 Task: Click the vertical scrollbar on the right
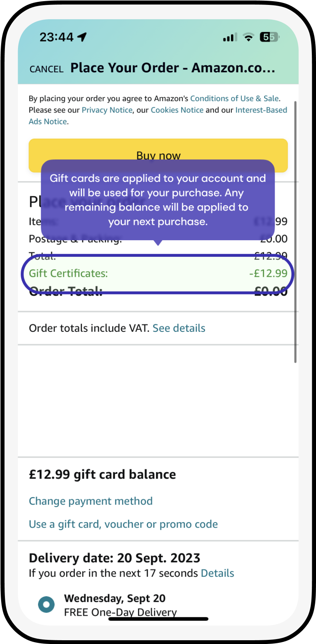pos(295,232)
